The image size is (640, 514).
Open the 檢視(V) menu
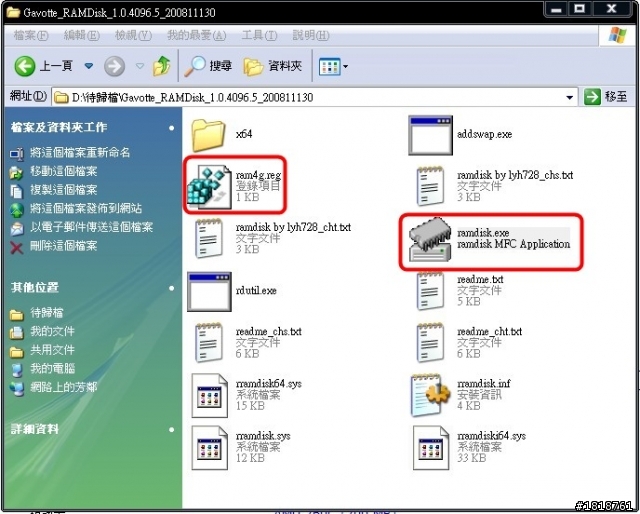click(133, 36)
